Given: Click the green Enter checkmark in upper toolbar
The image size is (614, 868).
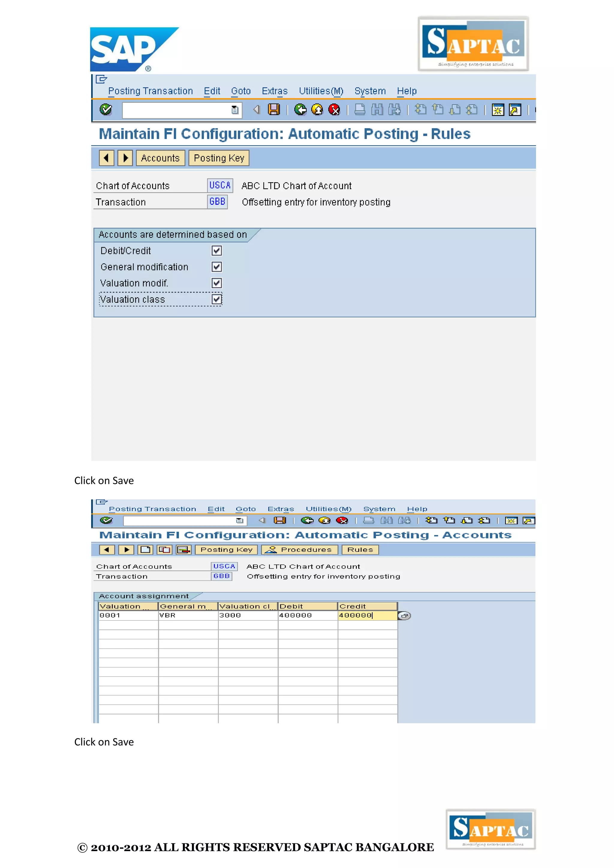Looking at the screenshot, I should click(106, 110).
